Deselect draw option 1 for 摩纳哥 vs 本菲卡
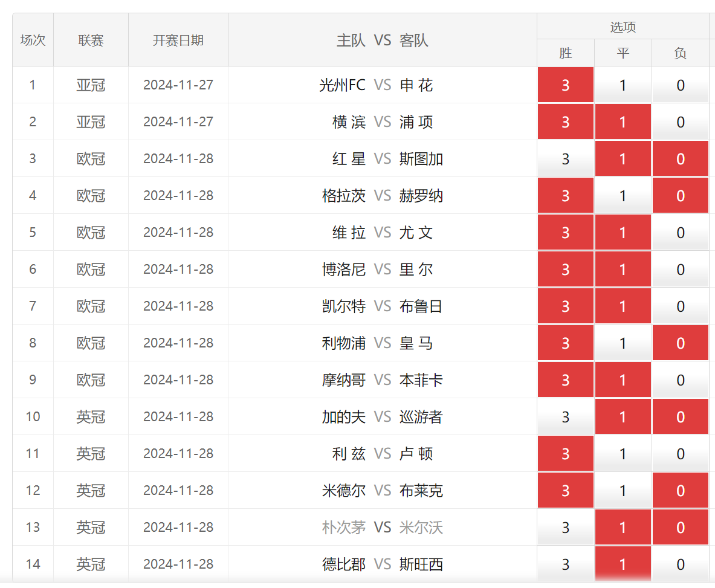The height and width of the screenshot is (588, 715). click(623, 380)
